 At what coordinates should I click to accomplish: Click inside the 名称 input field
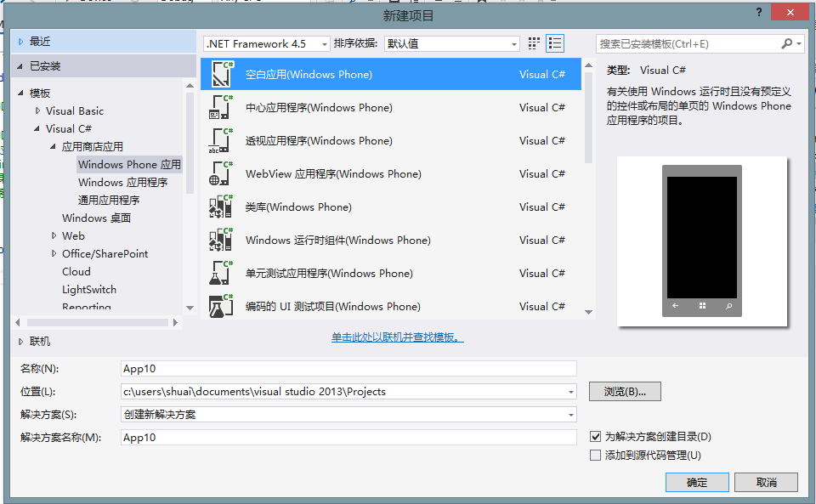(x=340, y=368)
